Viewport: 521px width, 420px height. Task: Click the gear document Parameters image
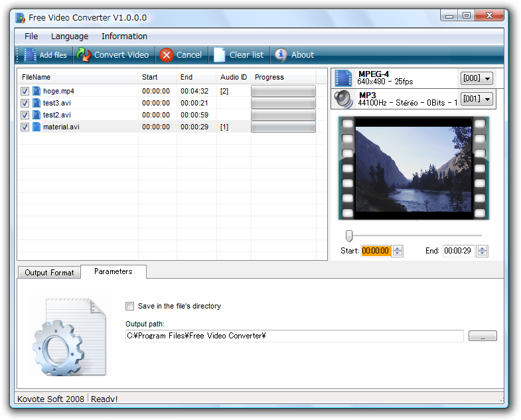coord(71,336)
